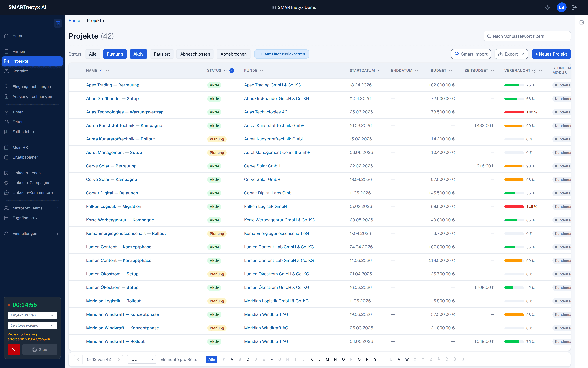Image resolution: width=588 pixels, height=368 pixels.
Task: Open project Apex Trading — Betreuung
Action: pyautogui.click(x=113, y=85)
